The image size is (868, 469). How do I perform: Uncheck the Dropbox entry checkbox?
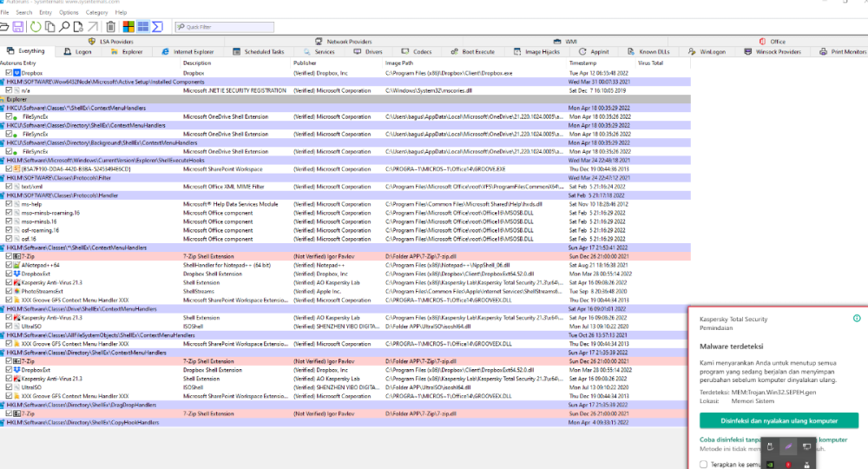click(9, 73)
